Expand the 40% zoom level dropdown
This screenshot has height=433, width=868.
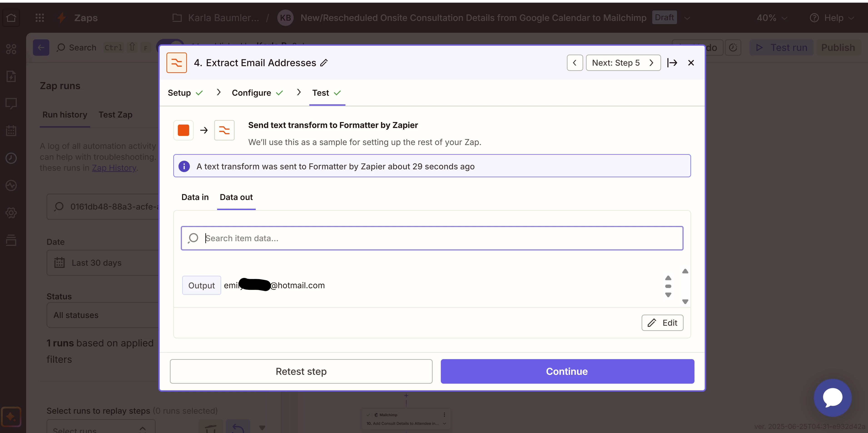click(772, 18)
